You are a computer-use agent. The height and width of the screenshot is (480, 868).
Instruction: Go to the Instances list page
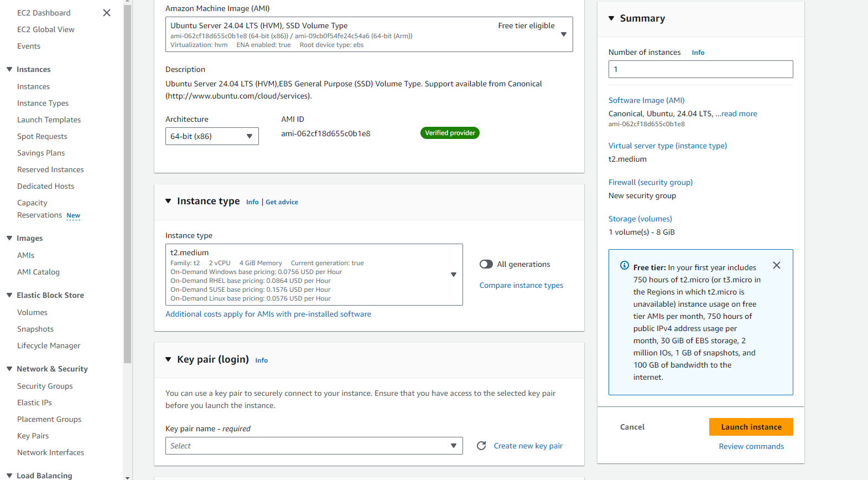tap(33, 86)
